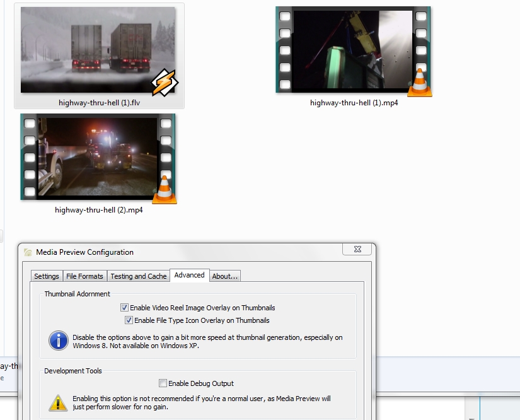The width and height of the screenshot is (520, 420).
Task: Uncheck Enable File Type Icon Overlay on Thumbnails
Action: 129,320
